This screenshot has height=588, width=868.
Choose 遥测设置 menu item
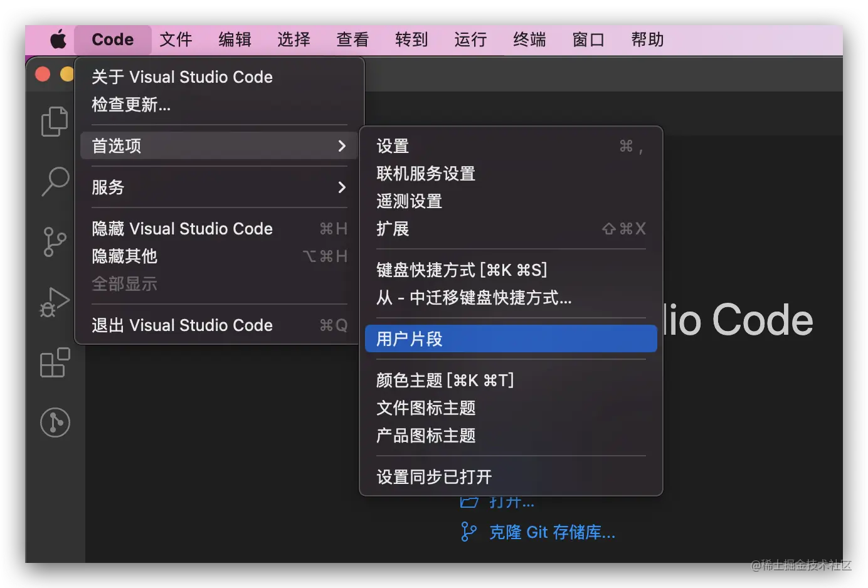tap(511, 201)
